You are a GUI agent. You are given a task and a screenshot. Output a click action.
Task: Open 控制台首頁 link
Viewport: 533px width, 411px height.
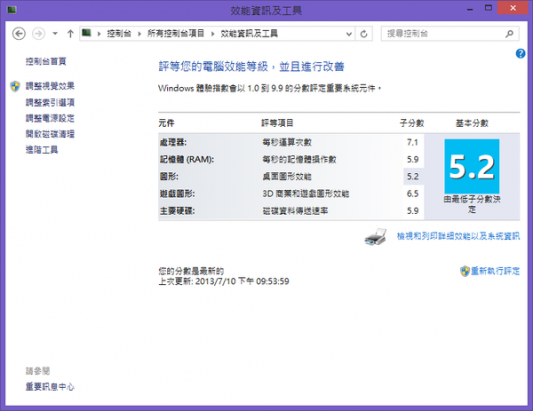[46, 61]
